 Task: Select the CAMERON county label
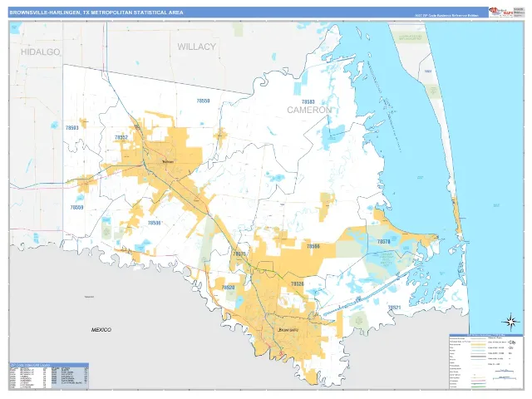(x=309, y=110)
